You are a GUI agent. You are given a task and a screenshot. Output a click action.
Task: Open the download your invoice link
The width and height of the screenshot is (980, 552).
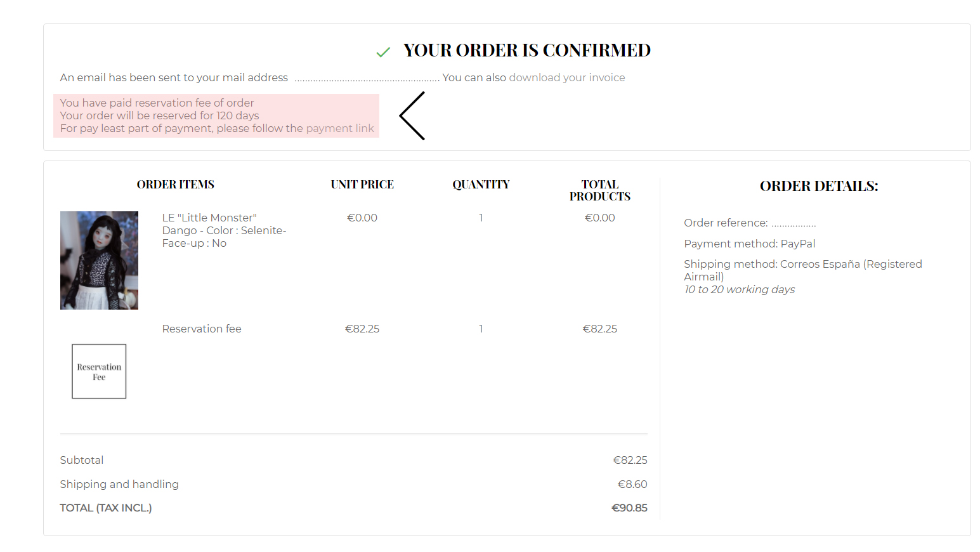566,77
